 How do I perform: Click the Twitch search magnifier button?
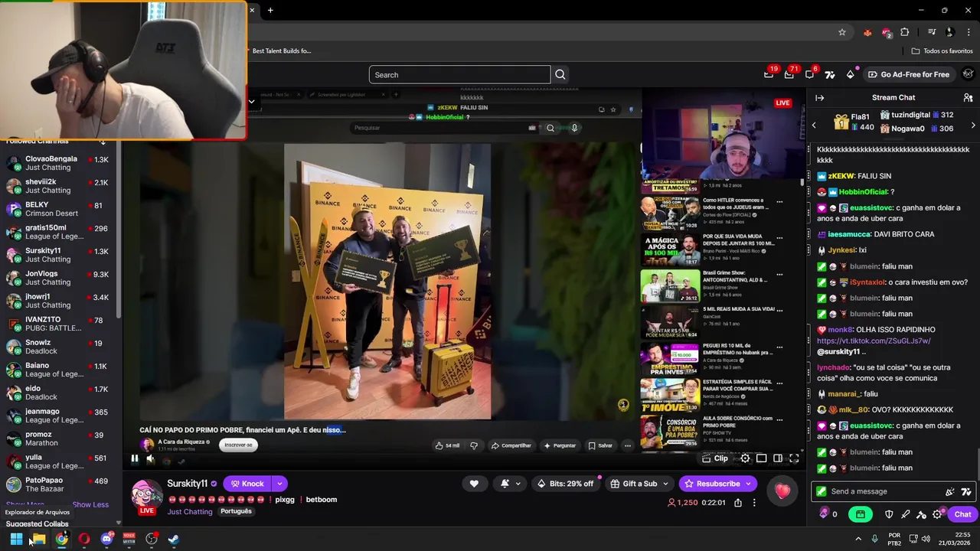(x=560, y=74)
